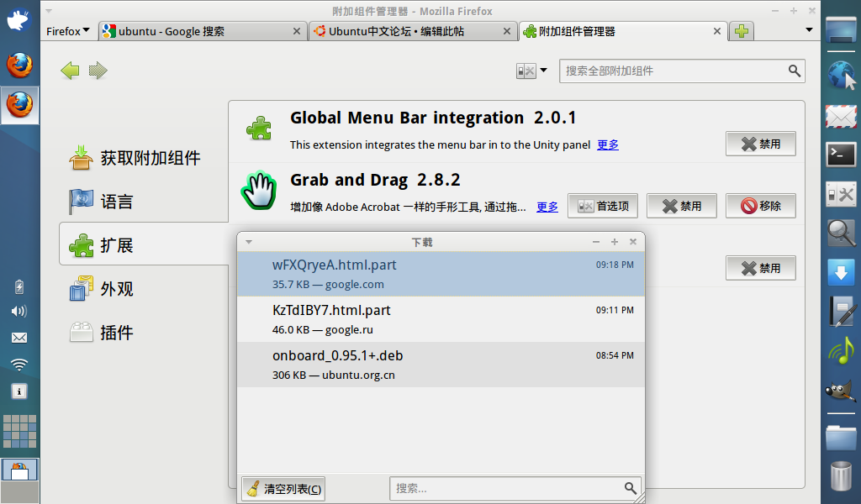Click notification info icon in left panel

coord(19,391)
